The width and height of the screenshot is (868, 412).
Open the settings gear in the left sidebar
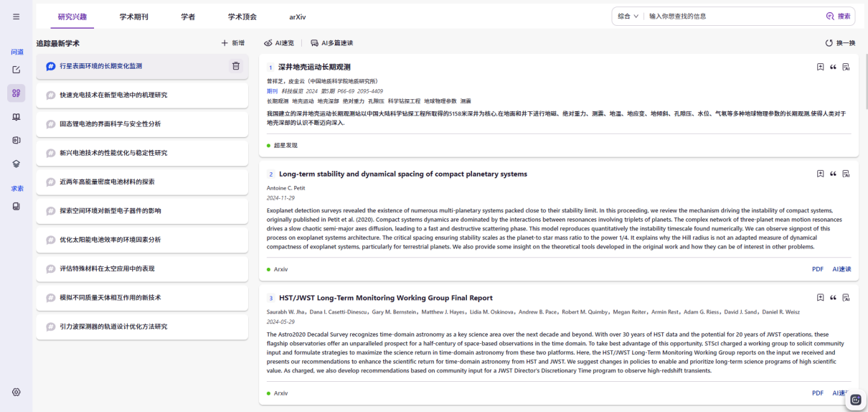[x=16, y=392]
